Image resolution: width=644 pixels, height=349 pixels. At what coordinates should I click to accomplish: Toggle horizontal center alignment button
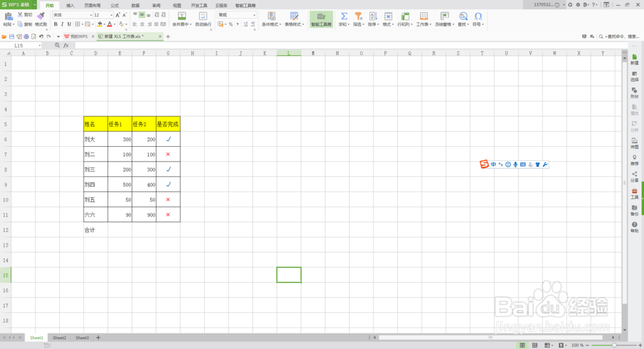click(142, 24)
